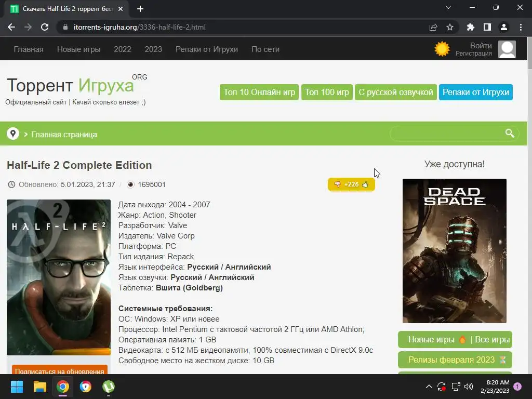Go back to the previous page
Screen dimensions: 532x399
11,27
